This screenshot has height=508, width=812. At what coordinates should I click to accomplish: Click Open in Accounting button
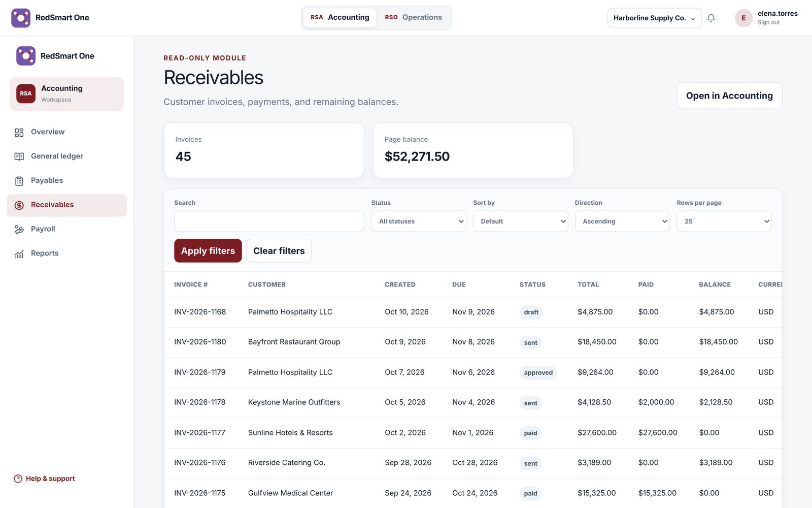click(729, 96)
